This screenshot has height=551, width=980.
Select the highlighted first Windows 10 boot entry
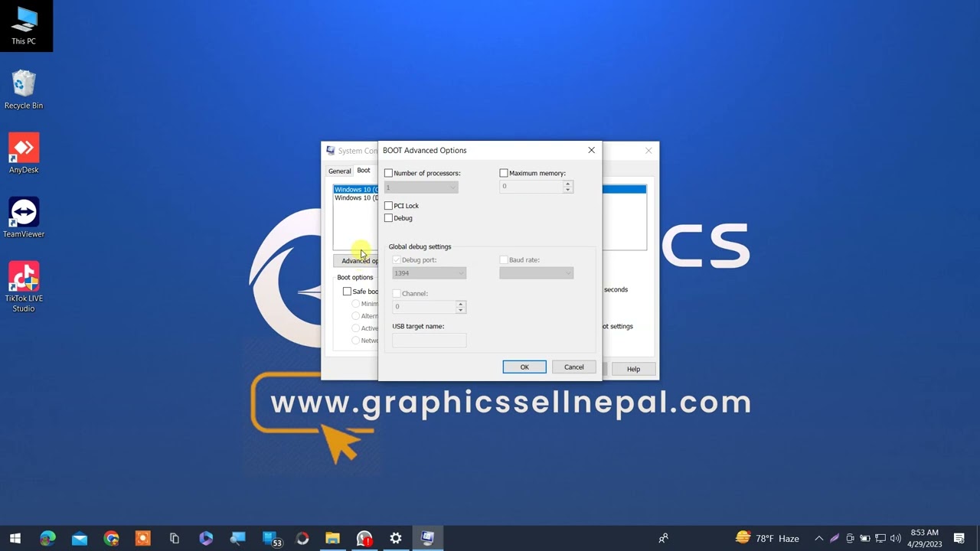(356, 190)
